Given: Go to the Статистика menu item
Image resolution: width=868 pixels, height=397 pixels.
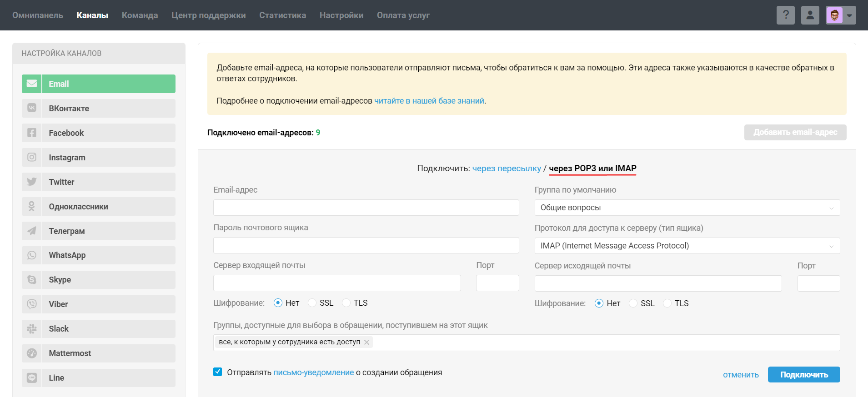Looking at the screenshot, I should (282, 15).
